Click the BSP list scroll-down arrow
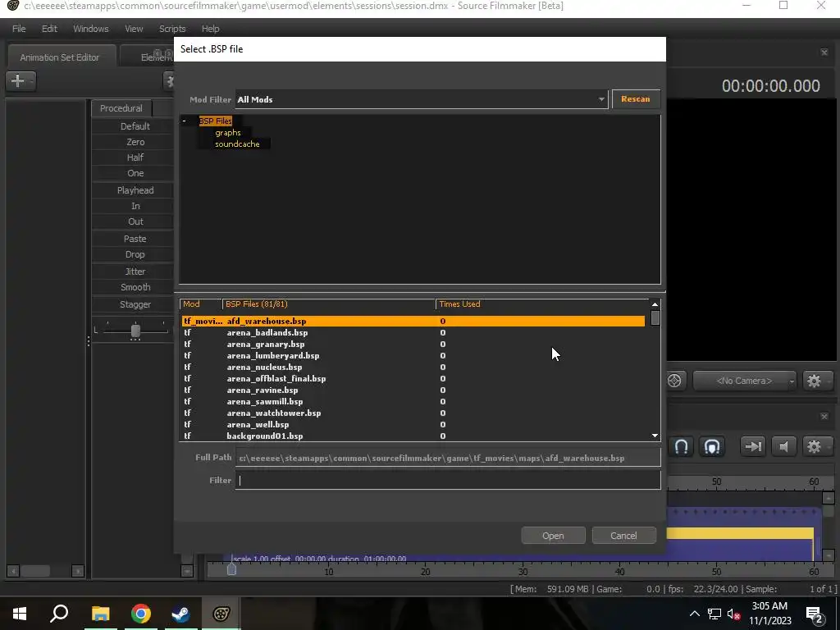 pos(655,436)
